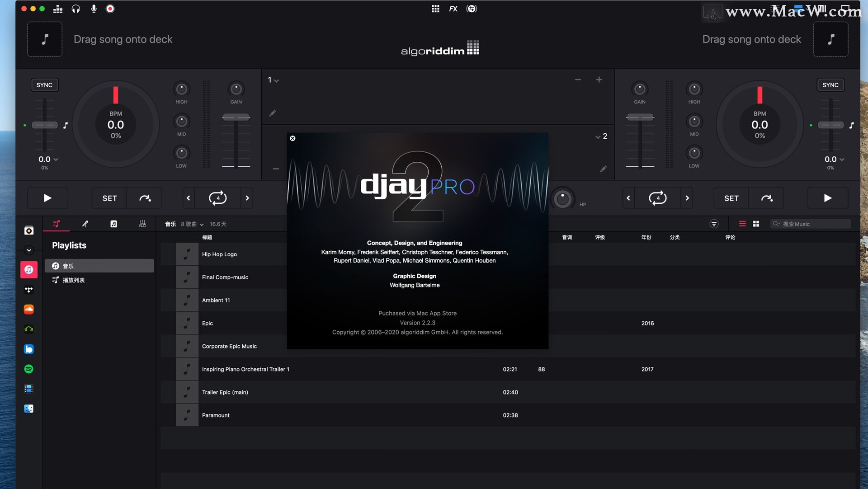Screen dimensions: 868x489
Task: Open the FX panel
Action: (x=453, y=9)
